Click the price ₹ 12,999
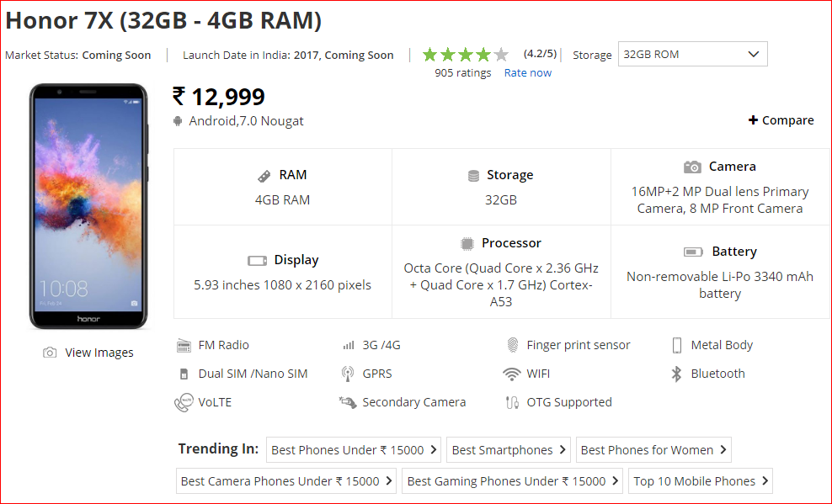This screenshot has width=832, height=504. pos(219,97)
